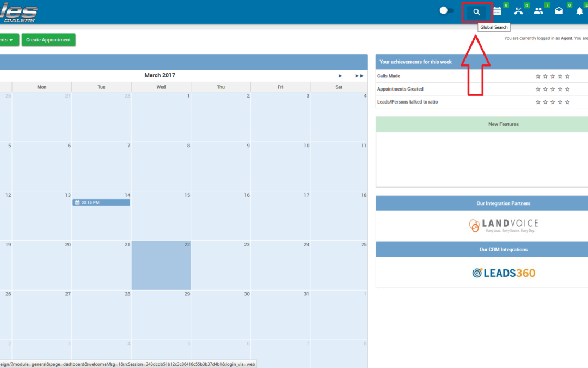Select March 1 calendar cell
This screenshot has width=588, height=368.
pos(161,117)
